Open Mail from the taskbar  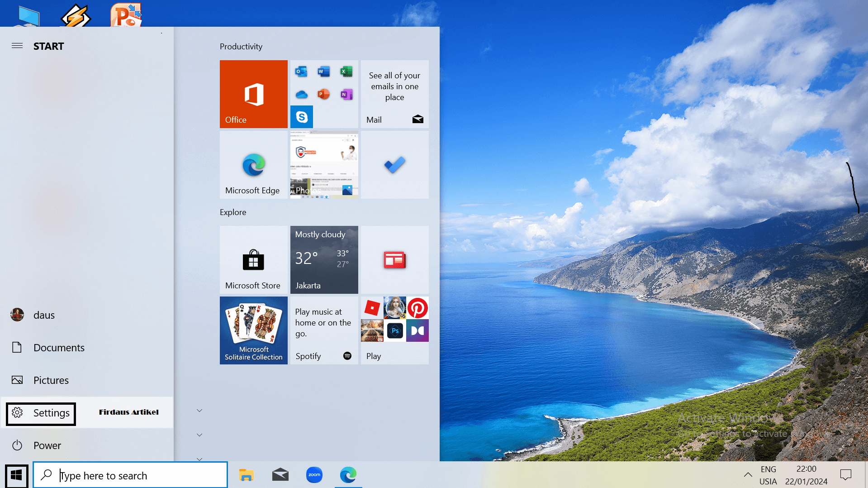click(280, 475)
